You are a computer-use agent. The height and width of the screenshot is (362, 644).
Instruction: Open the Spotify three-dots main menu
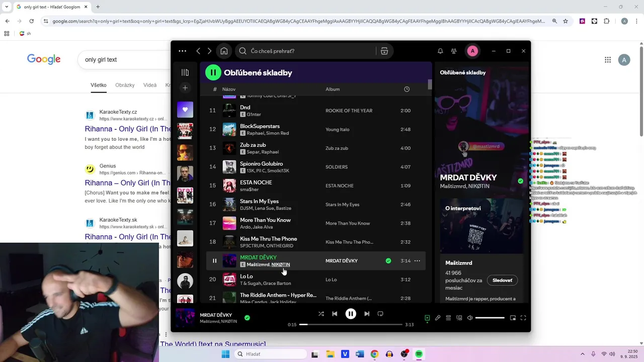point(182,51)
